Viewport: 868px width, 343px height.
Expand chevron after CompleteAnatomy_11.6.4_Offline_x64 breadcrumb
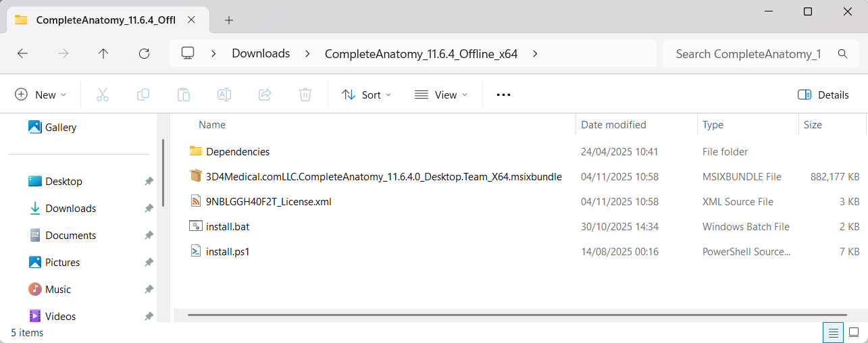(x=535, y=53)
